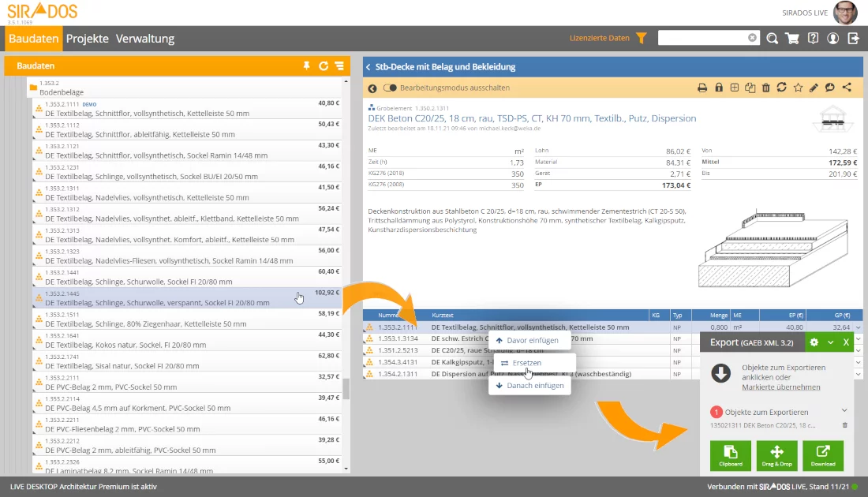
Task: Print the current element with printer icon
Action: coord(702,88)
